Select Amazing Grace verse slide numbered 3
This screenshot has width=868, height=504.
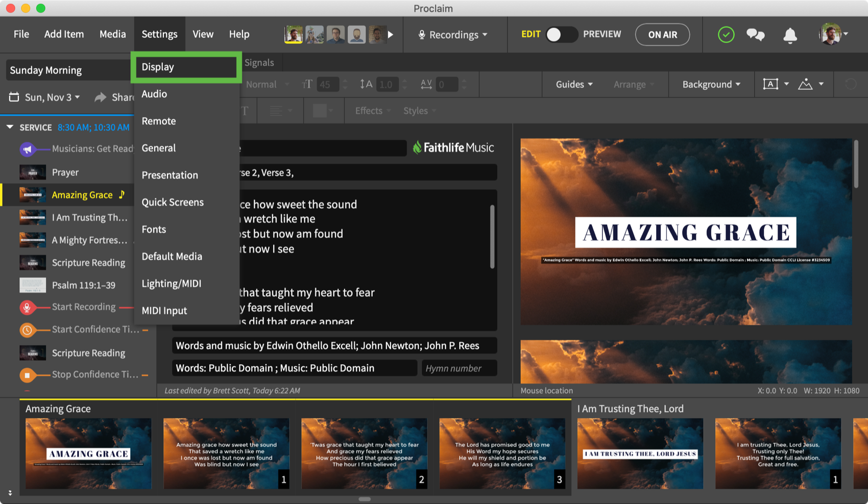tap(502, 453)
